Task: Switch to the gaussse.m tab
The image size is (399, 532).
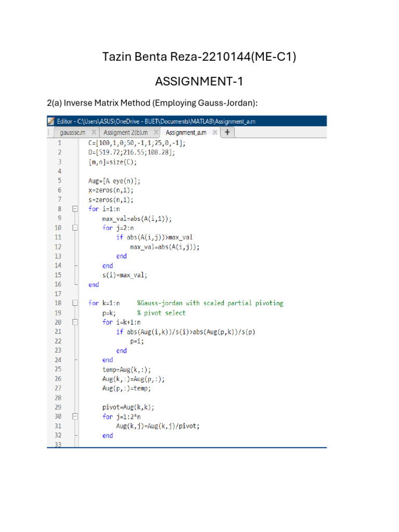Action: pos(73,132)
